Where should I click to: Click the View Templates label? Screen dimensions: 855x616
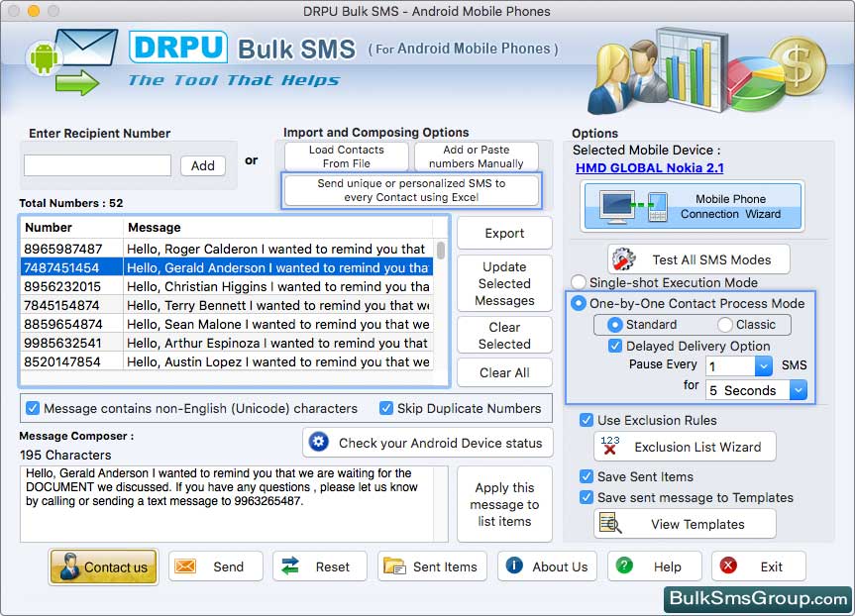point(697,525)
